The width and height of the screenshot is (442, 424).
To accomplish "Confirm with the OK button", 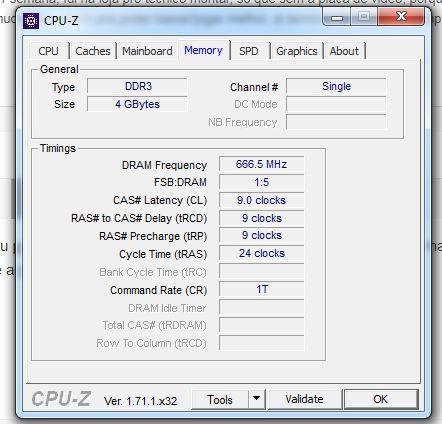I will (380, 399).
